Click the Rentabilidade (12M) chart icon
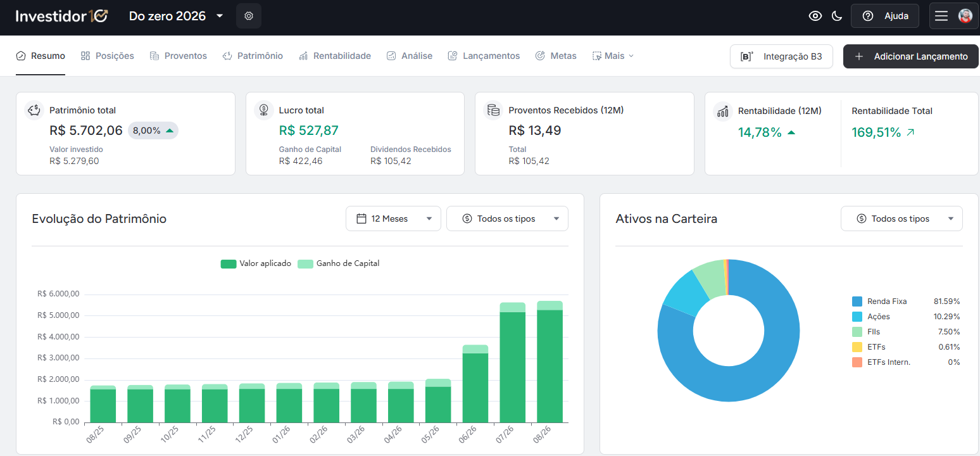This screenshot has height=456, width=980. point(722,111)
